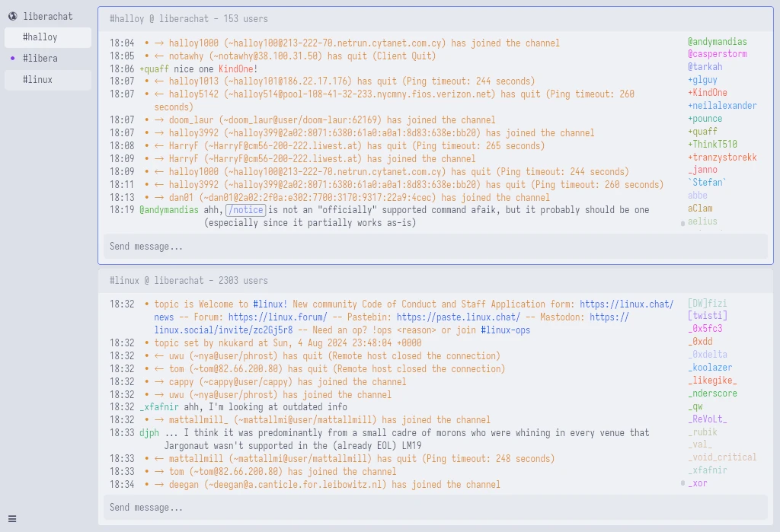
Task: Select _void_critical in the #linux users
Action: (x=722, y=457)
